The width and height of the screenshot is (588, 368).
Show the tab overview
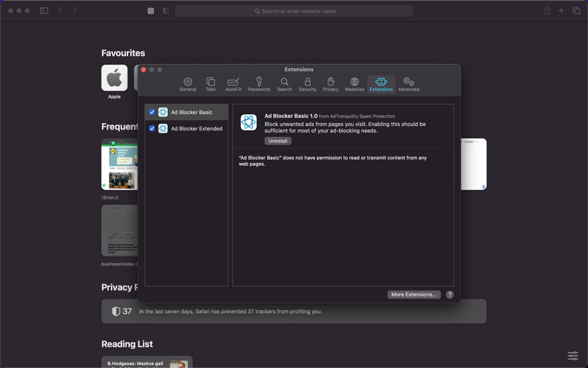[576, 11]
